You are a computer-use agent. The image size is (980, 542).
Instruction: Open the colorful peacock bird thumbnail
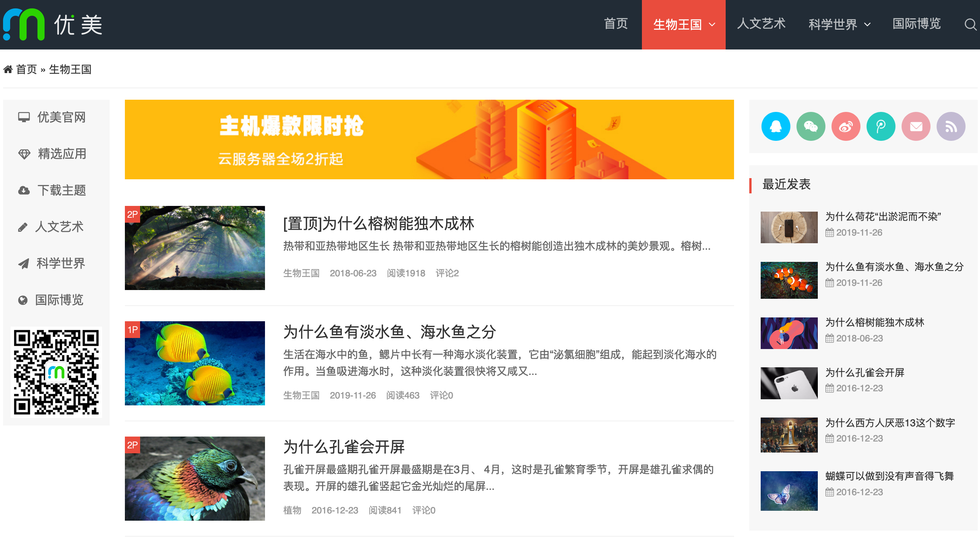195,479
